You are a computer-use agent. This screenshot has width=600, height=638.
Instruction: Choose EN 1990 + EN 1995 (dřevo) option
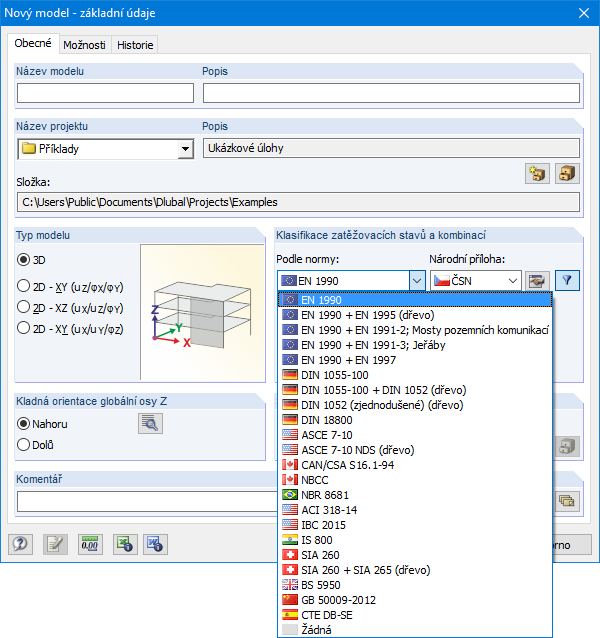coord(415,315)
